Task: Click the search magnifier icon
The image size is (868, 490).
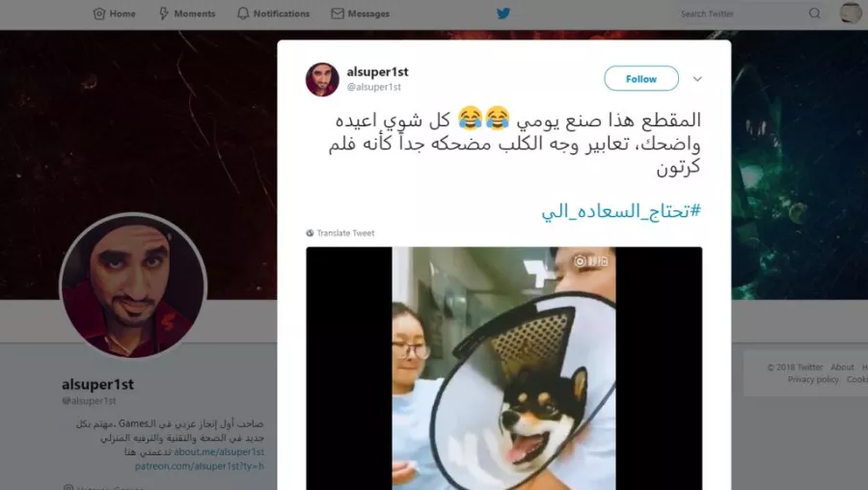Action: [814, 14]
